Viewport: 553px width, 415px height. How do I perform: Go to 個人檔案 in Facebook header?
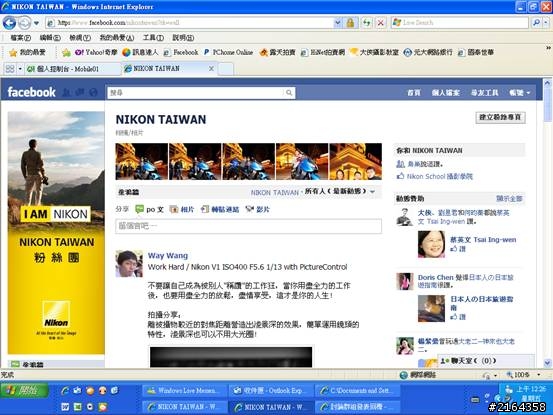[x=445, y=93]
